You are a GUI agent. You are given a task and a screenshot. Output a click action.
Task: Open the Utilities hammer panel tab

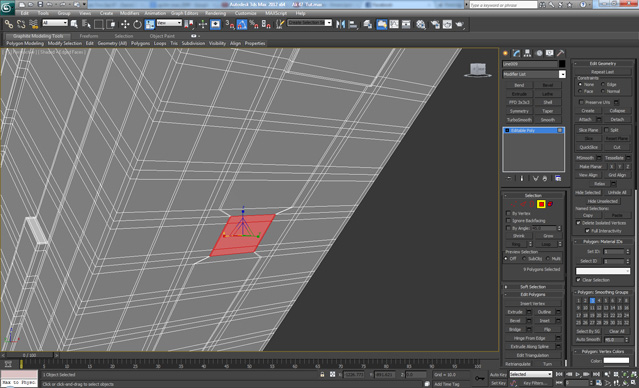561,53
